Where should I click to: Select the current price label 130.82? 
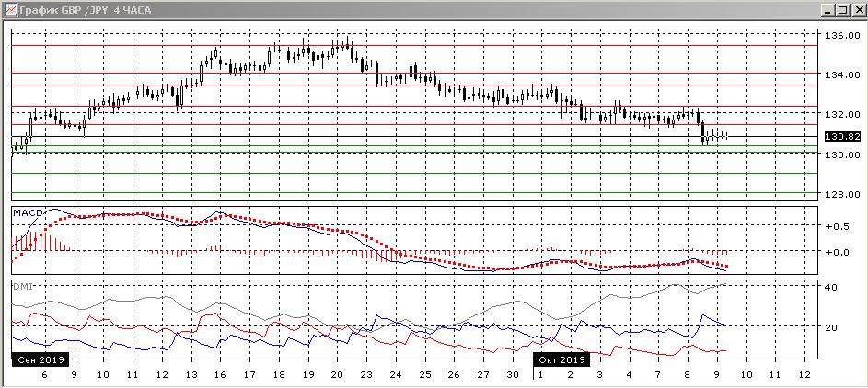[841, 136]
